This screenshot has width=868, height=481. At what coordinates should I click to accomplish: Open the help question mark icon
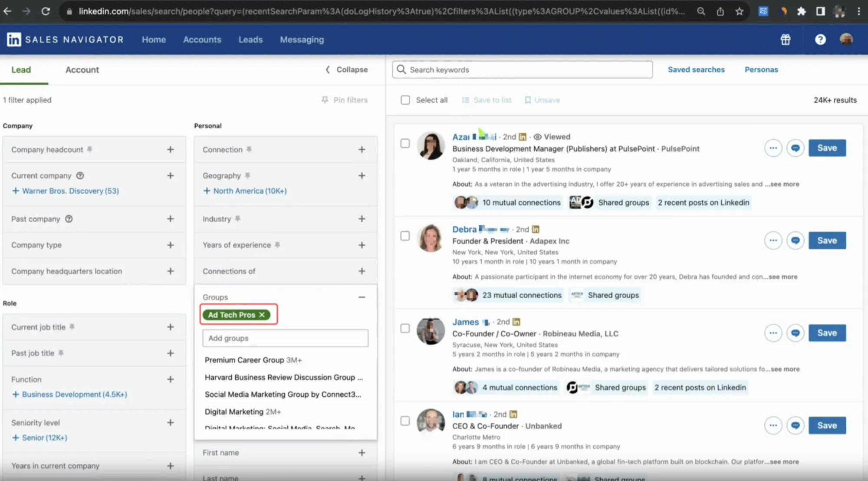click(820, 40)
